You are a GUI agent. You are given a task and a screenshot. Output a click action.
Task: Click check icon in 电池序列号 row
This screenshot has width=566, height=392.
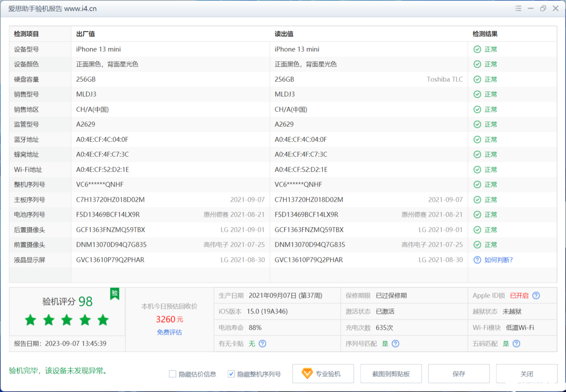pyautogui.click(x=477, y=214)
